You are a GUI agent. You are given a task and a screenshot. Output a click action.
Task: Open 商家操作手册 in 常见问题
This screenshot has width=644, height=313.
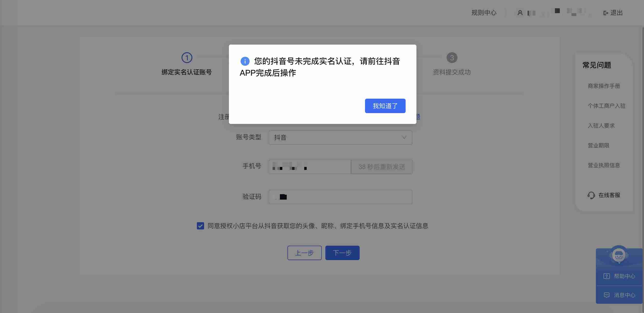[604, 86]
